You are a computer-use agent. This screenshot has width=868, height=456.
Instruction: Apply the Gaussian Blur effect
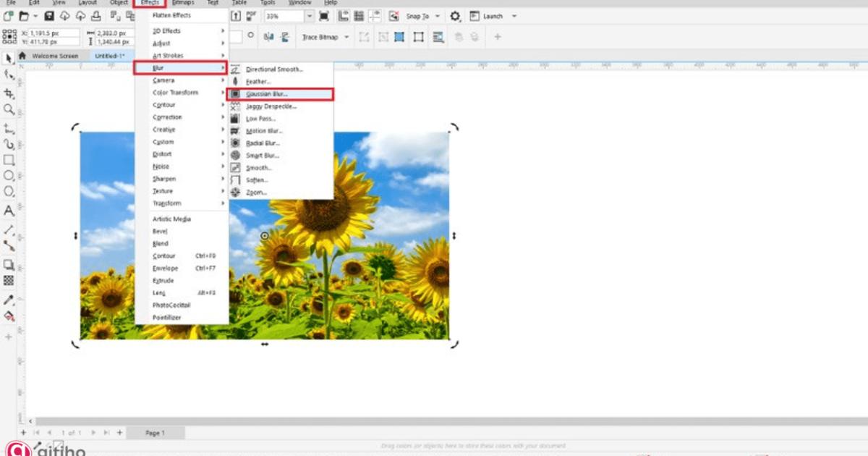pyautogui.click(x=268, y=94)
